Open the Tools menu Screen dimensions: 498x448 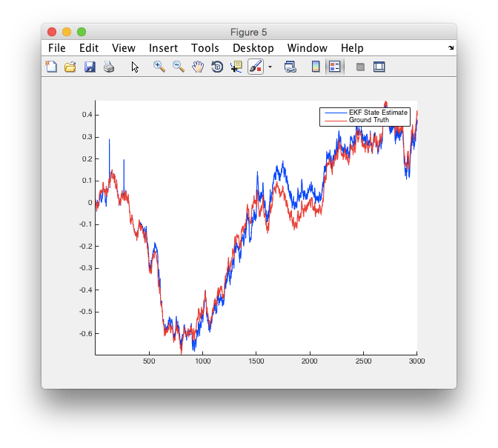point(205,48)
